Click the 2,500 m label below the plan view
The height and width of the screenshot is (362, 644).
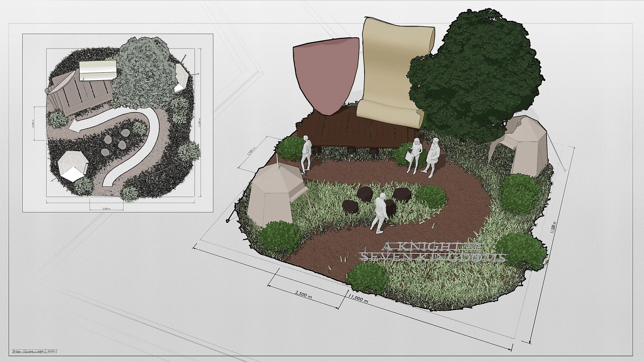pos(106,209)
